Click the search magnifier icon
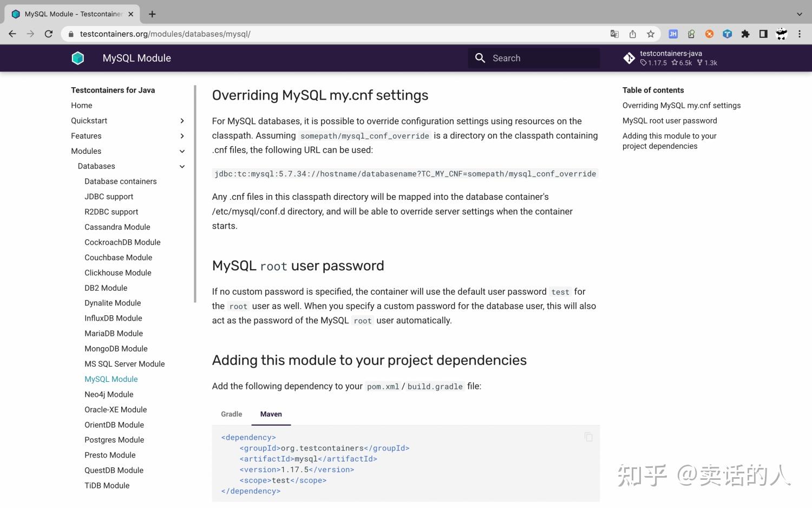Image resolution: width=812 pixels, height=508 pixels. click(480, 58)
